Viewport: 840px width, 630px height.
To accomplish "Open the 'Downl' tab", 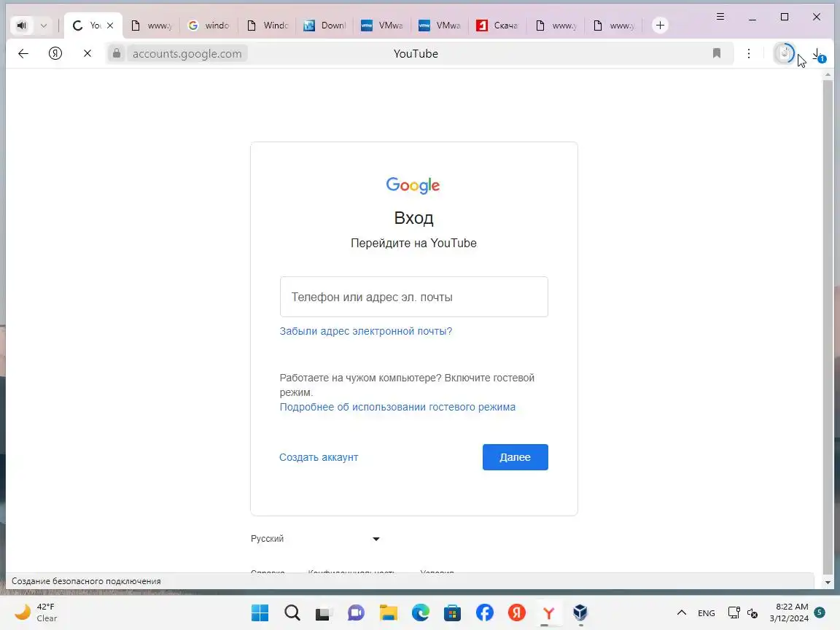I will pos(324,26).
